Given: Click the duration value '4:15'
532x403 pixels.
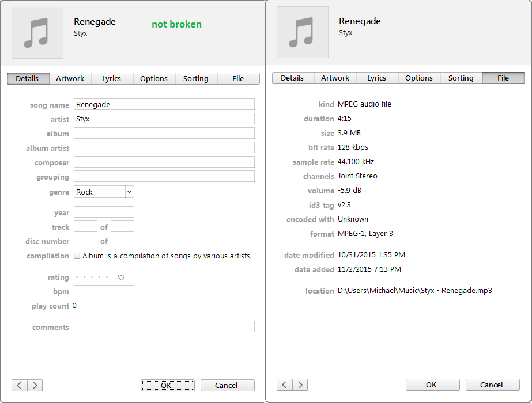Looking at the screenshot, I should coord(344,118).
